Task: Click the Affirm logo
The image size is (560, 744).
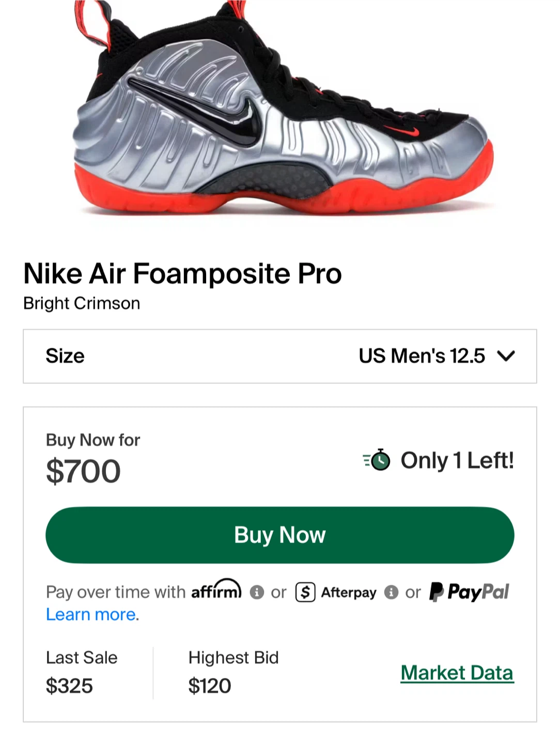Action: point(216,590)
